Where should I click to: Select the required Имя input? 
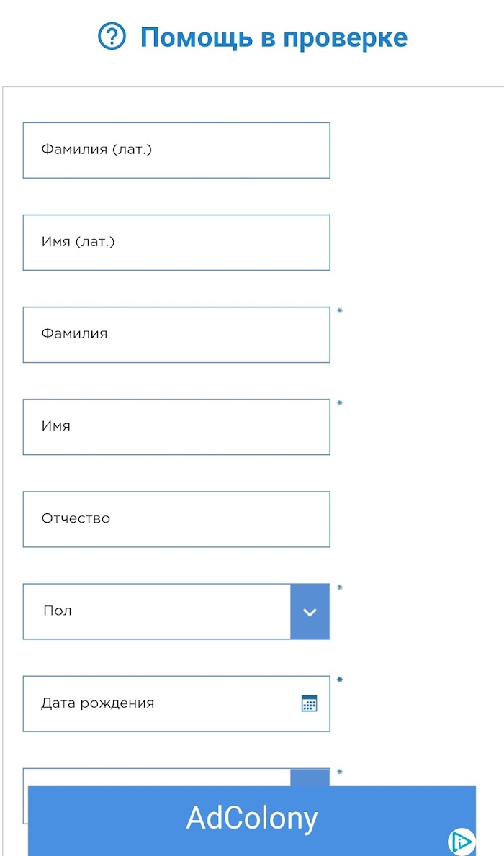pyautogui.click(x=176, y=427)
